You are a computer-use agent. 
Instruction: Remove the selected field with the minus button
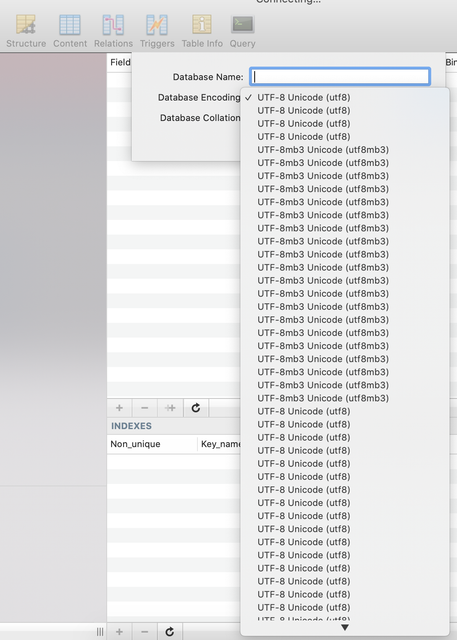pyautogui.click(x=144, y=408)
